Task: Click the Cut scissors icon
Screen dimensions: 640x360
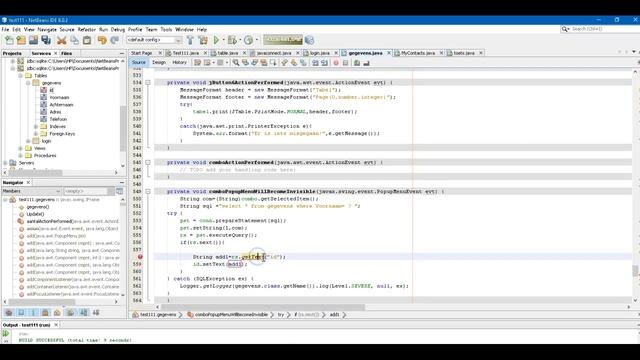Action: [62, 40]
